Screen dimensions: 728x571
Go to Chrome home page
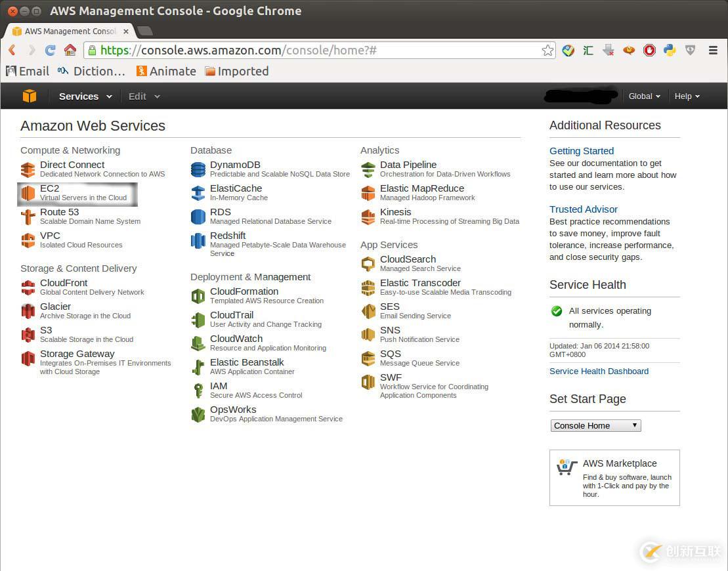point(70,50)
